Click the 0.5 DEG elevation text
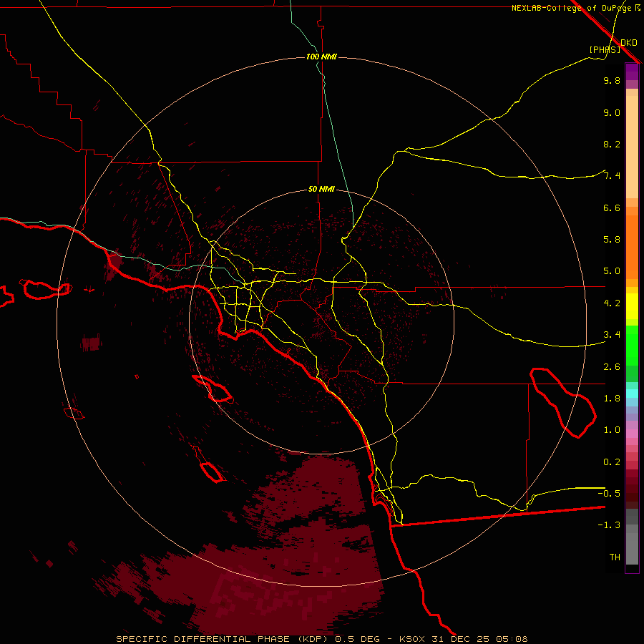Image resolution: width=644 pixels, height=644 pixels. pyautogui.click(x=357, y=639)
